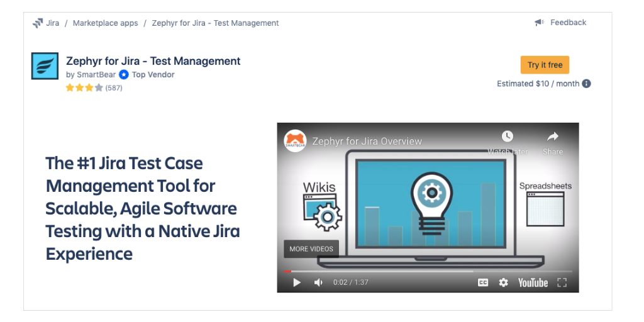Open Zephyr for Jira - Test Management breadcrumb
Viewport: 644px width, 322px height.
click(215, 23)
